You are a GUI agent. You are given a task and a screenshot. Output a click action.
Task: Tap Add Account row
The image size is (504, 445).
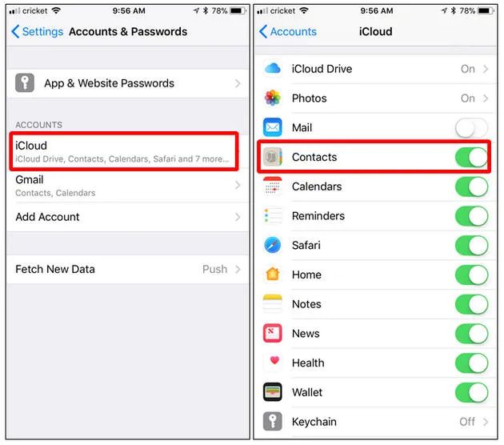pos(128,217)
